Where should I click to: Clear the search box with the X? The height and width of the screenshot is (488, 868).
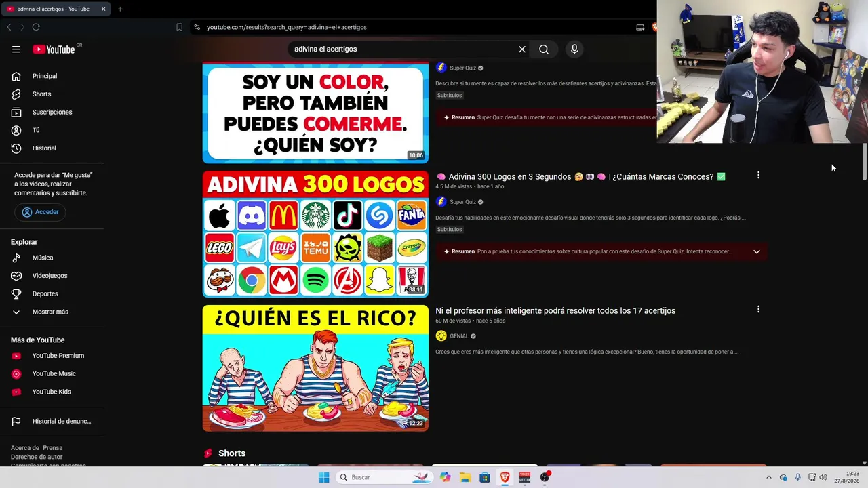[522, 49]
